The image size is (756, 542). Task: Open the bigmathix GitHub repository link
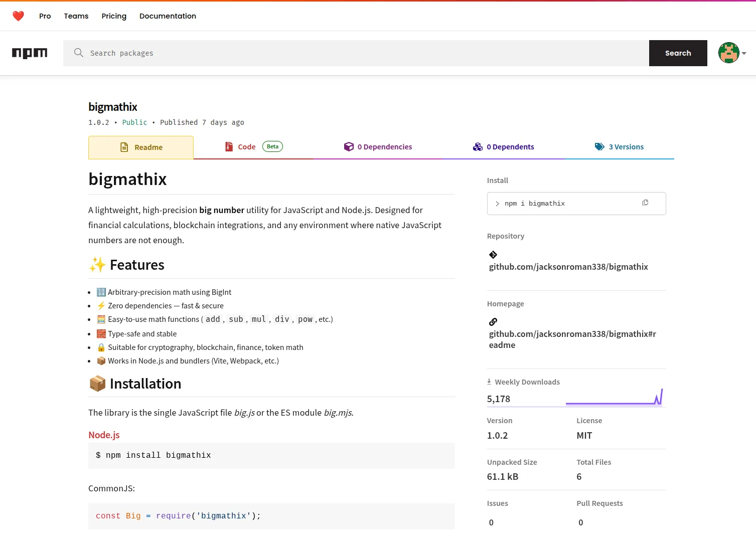pyautogui.click(x=568, y=266)
